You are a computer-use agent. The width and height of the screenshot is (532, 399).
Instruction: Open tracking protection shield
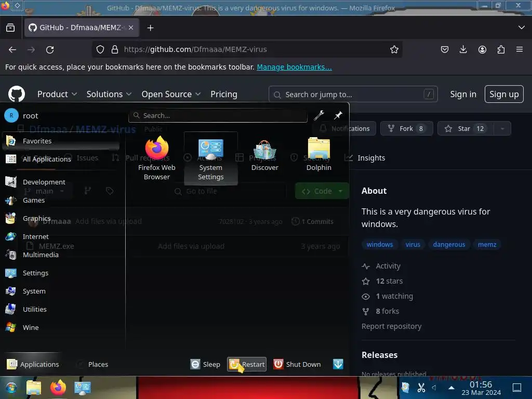coord(100,49)
